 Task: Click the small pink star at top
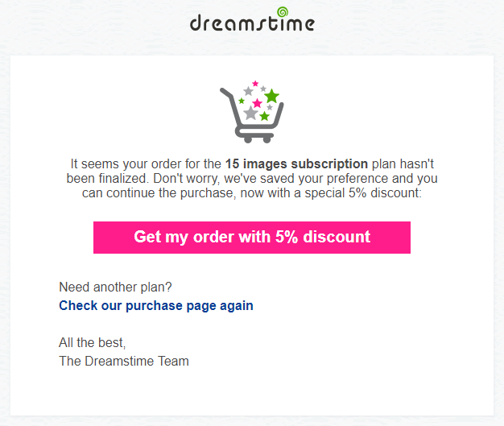click(x=255, y=83)
